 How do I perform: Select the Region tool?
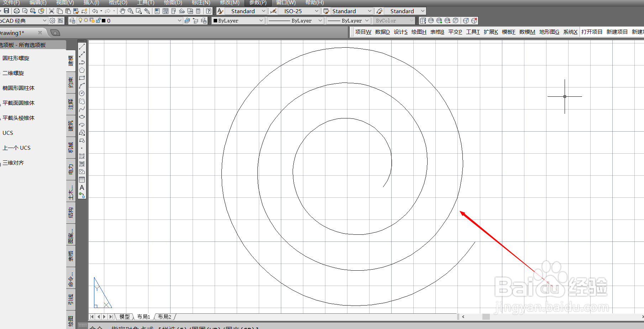coord(82,172)
